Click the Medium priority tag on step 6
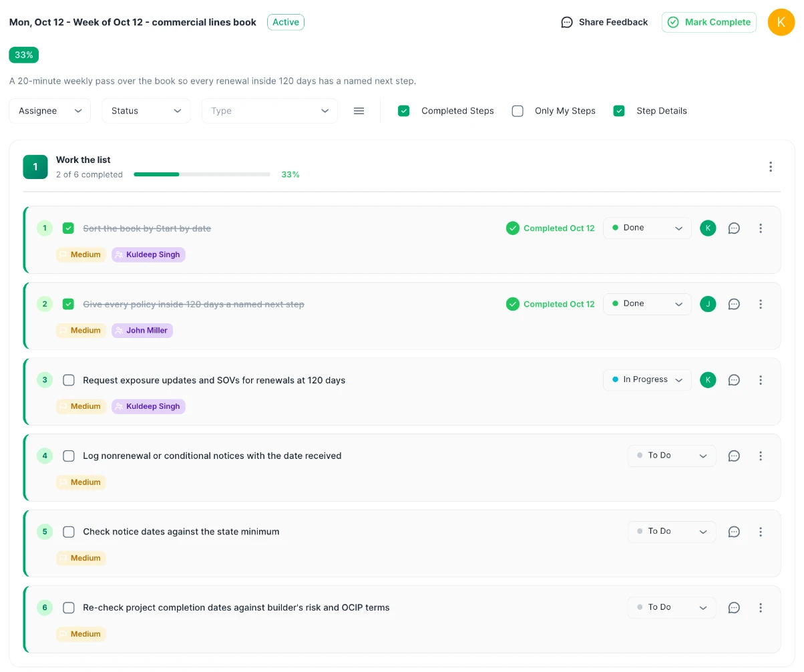The height and width of the screenshot is (672, 804). 81,634
